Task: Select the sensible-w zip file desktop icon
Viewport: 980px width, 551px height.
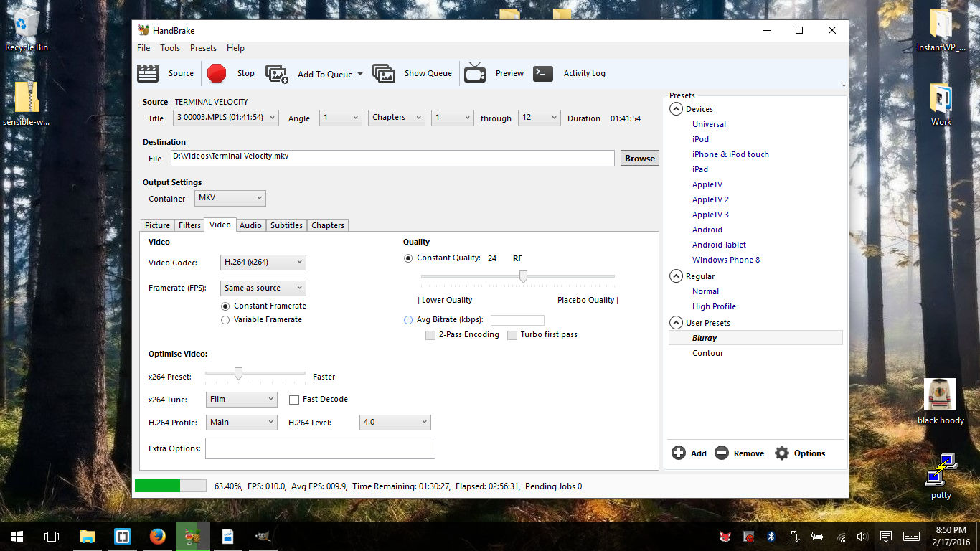Action: coord(27,103)
